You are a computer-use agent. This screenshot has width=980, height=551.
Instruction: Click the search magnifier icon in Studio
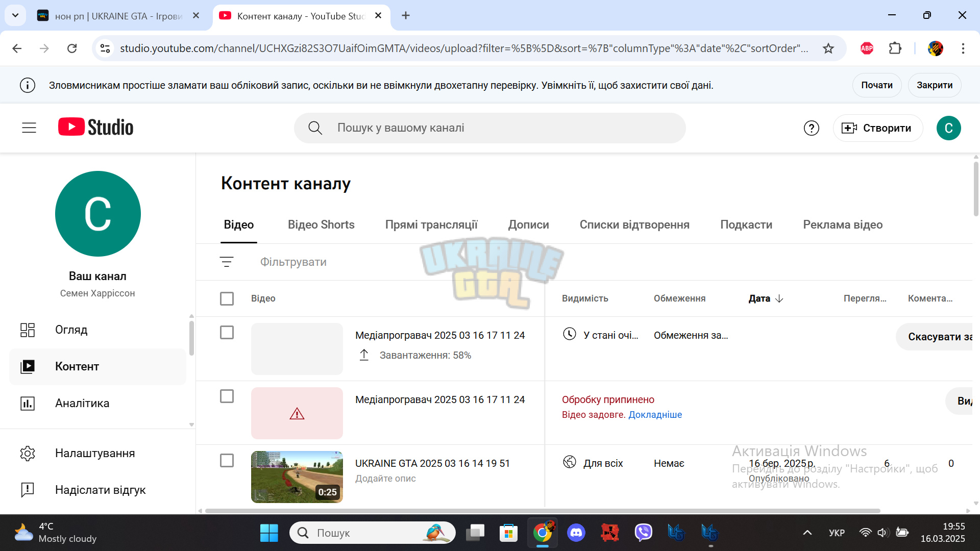pos(315,128)
